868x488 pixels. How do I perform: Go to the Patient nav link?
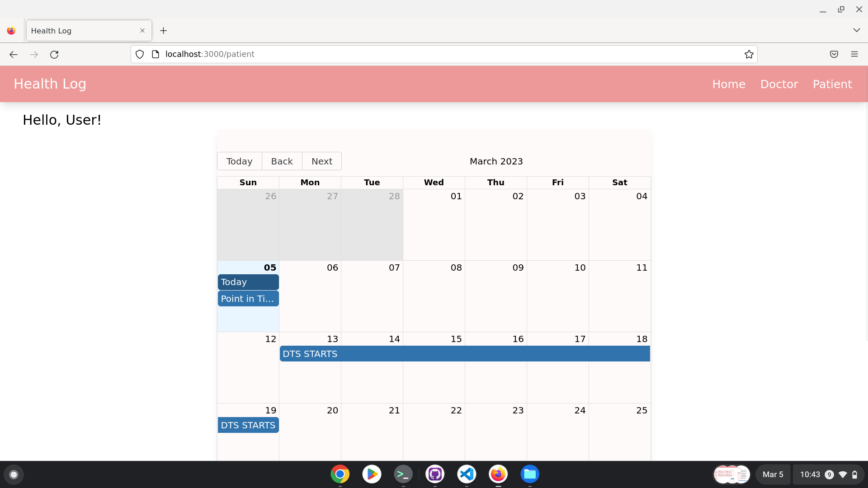832,84
